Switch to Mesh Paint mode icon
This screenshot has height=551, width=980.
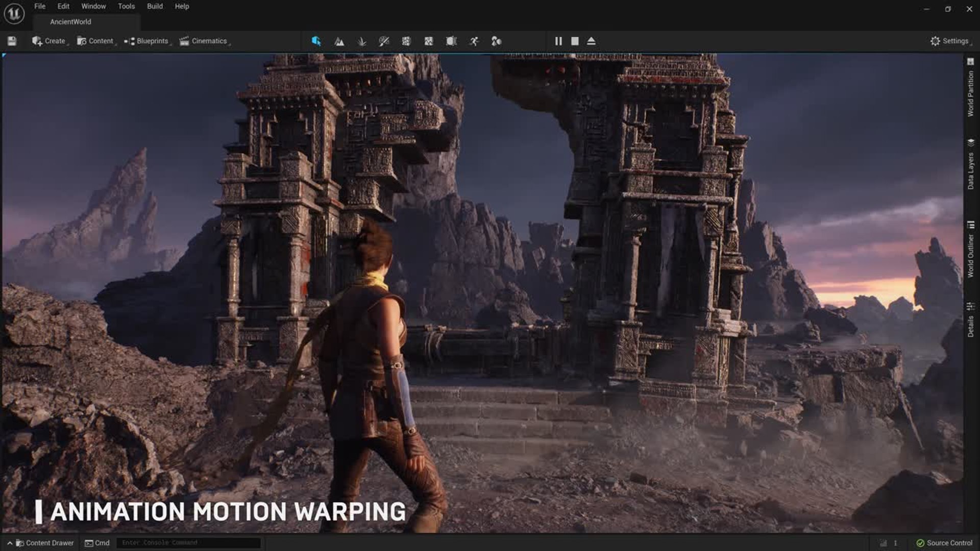[x=384, y=41]
